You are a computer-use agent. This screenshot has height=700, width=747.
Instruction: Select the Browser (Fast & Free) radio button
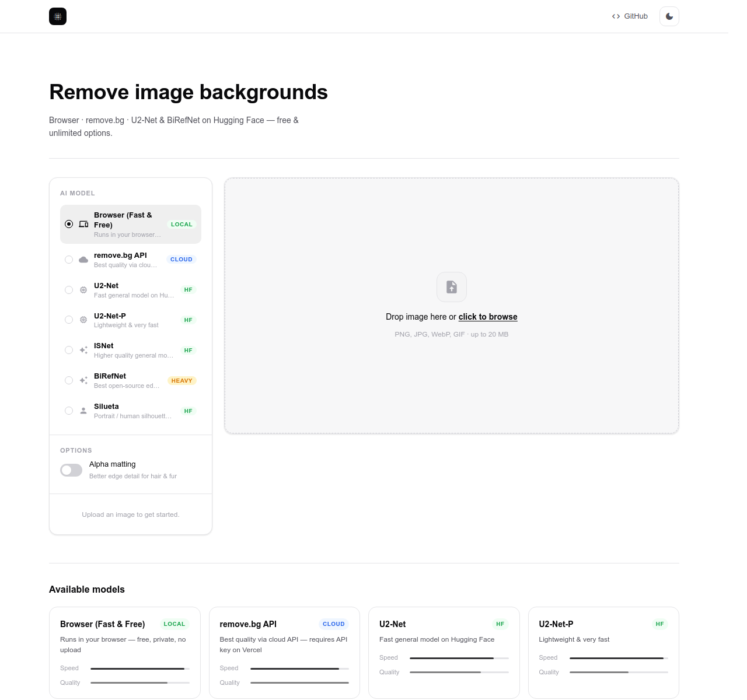[x=69, y=224]
